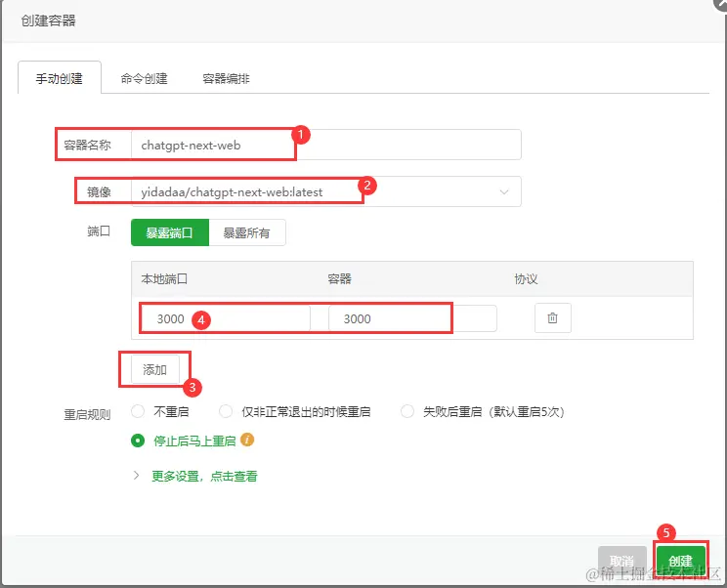Choose 失败后重启 restart rule

coord(407,411)
